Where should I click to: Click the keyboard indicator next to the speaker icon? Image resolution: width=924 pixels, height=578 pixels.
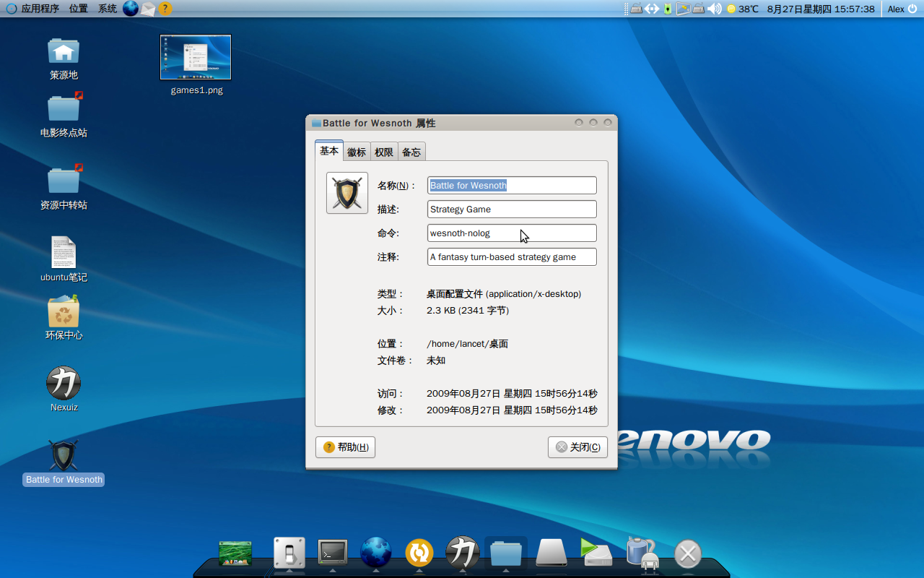pyautogui.click(x=699, y=9)
